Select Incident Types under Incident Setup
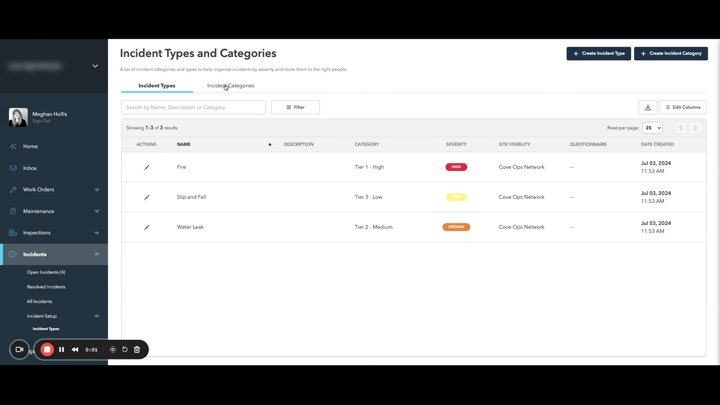720x405 pixels. 46,329
